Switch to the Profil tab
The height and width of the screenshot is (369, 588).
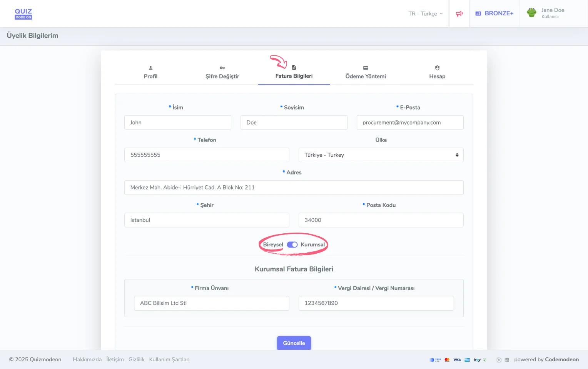click(150, 73)
